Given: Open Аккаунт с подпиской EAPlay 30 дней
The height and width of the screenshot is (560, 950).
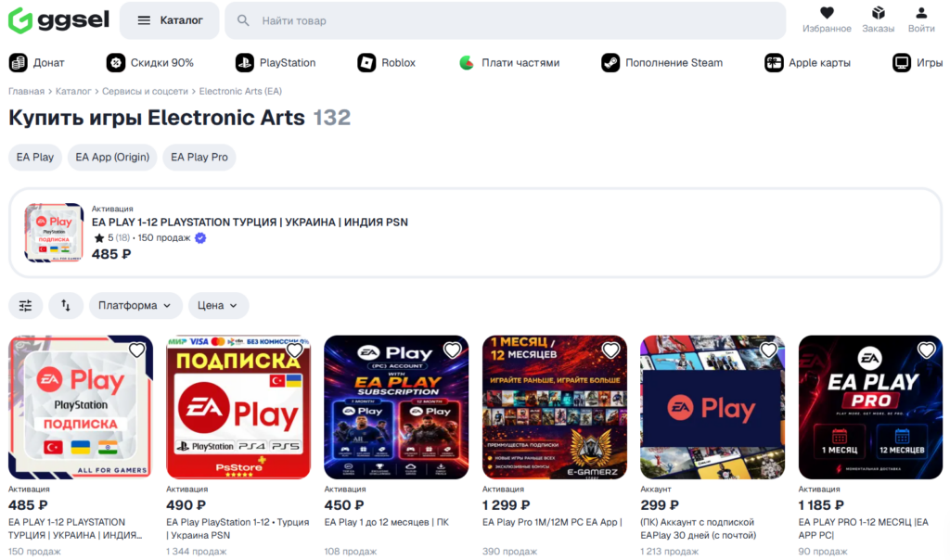Looking at the screenshot, I should point(699,528).
